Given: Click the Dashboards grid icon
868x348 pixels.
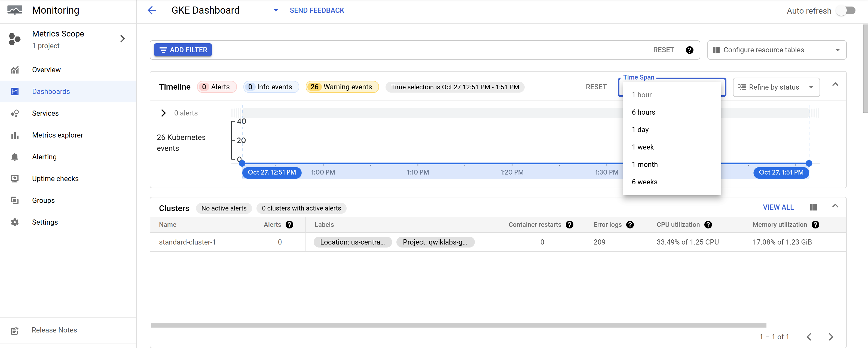Looking at the screenshot, I should tap(14, 91).
